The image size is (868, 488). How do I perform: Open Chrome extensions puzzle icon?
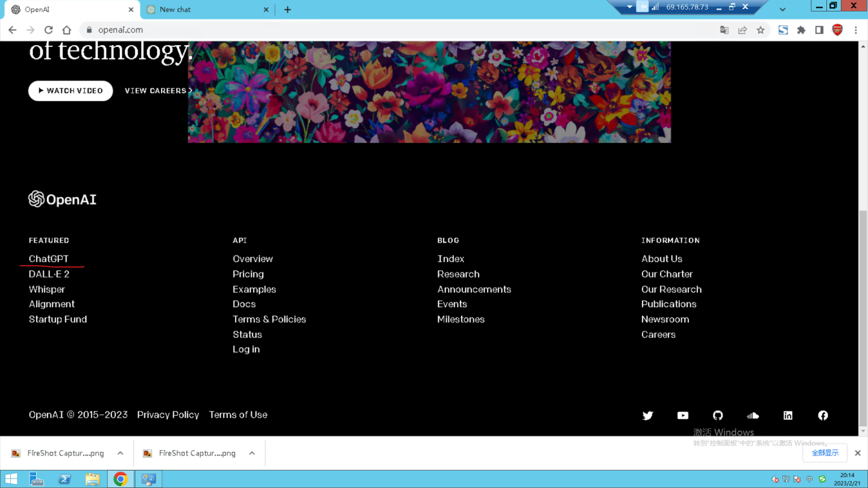(801, 30)
